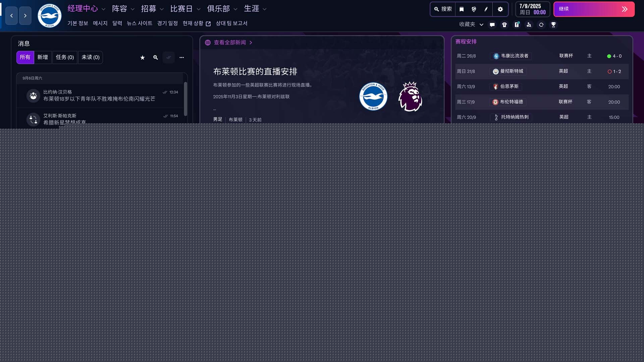Select the pencil edit icon

pos(486,9)
